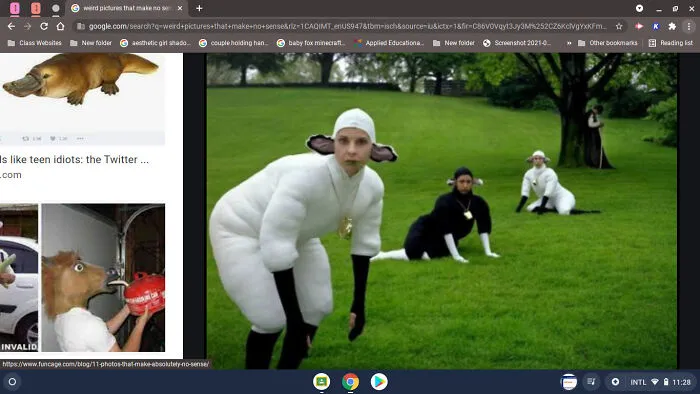Open the second New folder bookmark
Viewport: 700px width, 394px height.
(454, 43)
